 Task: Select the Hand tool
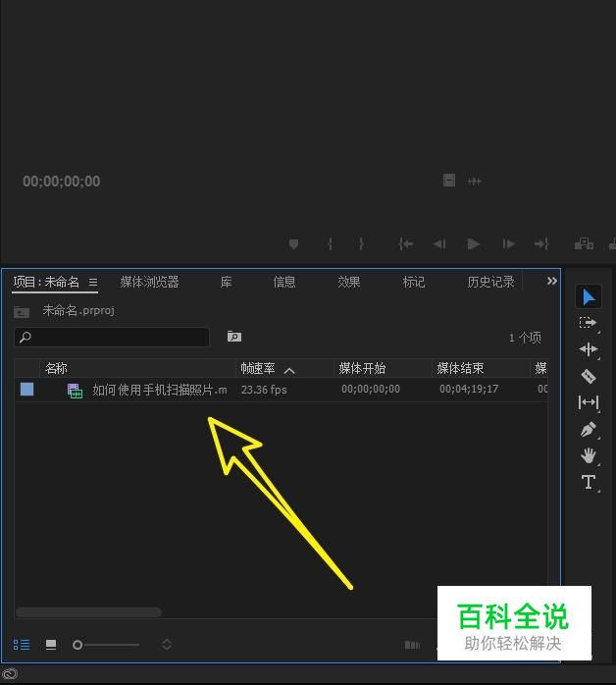click(x=589, y=455)
